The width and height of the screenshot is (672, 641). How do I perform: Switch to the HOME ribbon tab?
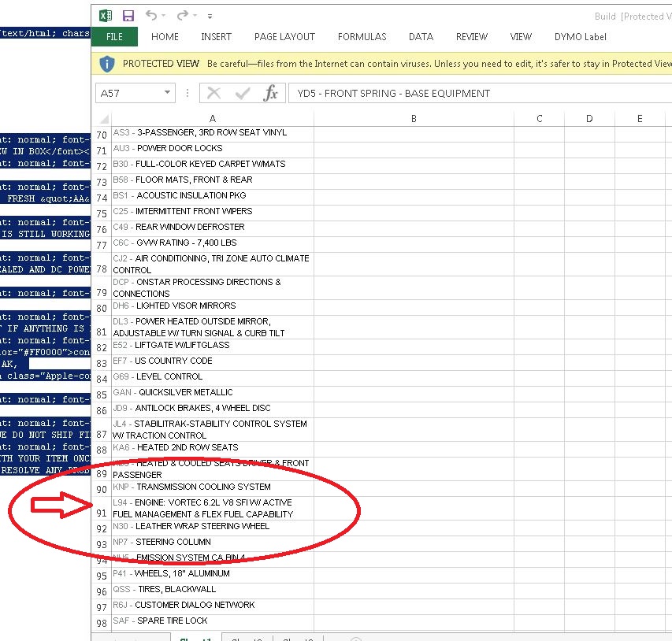tap(165, 37)
